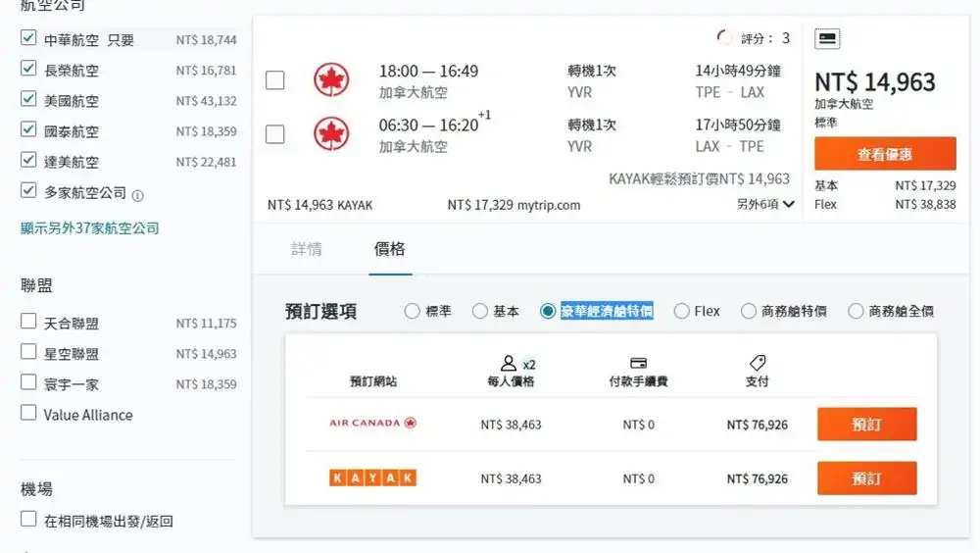The height and width of the screenshot is (553, 980).
Task: Show 顯示另外37家航空公司 link
Action: point(90,228)
